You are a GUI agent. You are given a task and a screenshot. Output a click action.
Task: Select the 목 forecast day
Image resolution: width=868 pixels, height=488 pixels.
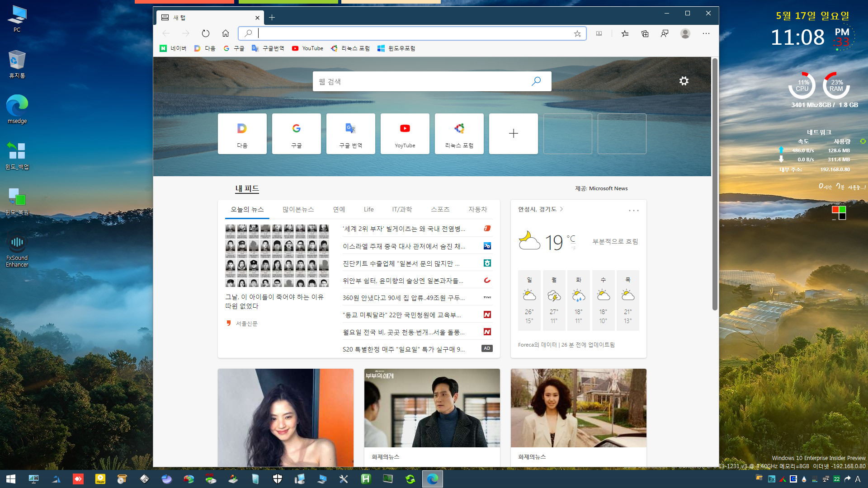(x=628, y=300)
